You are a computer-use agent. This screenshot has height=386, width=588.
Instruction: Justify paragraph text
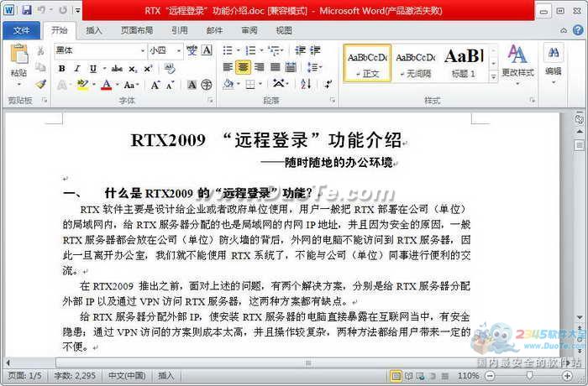click(276, 67)
